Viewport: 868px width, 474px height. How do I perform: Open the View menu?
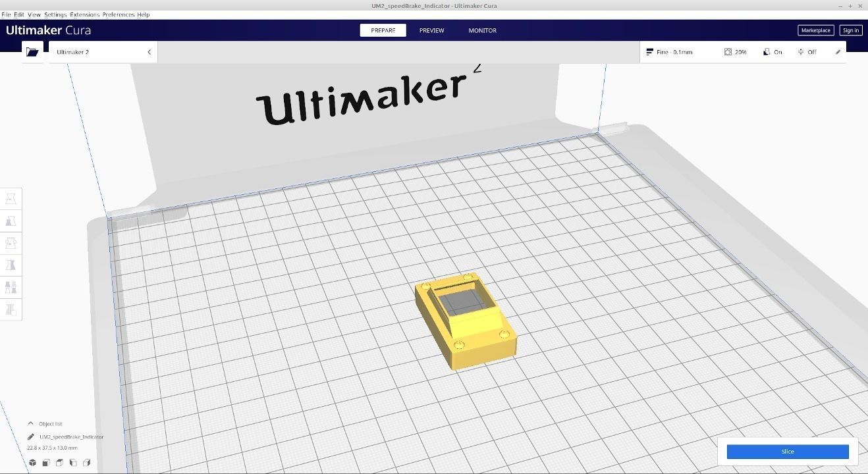(x=34, y=14)
